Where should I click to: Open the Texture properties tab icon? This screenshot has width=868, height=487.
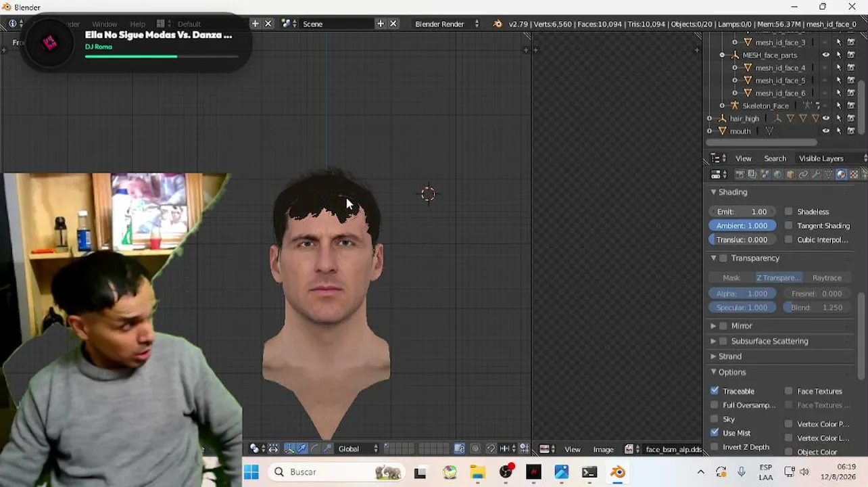[x=854, y=175]
